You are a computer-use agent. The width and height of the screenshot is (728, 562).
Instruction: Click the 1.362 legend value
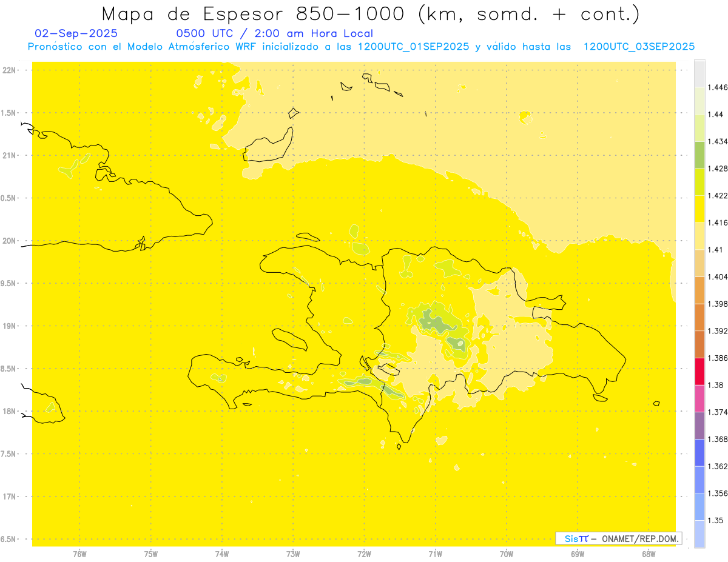tap(718, 466)
